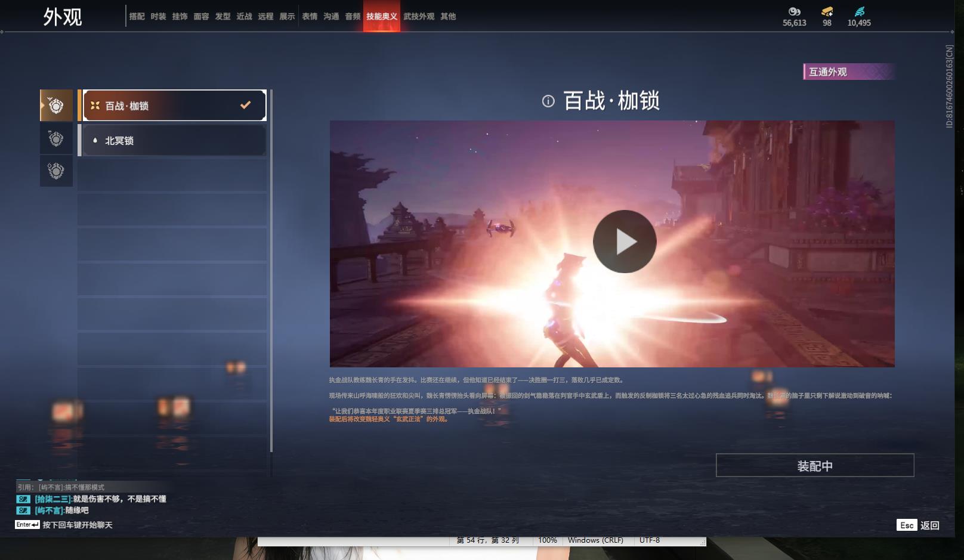Viewport: 964px width, 560px height.
Task: Open the 表情 tab
Action: tap(310, 16)
